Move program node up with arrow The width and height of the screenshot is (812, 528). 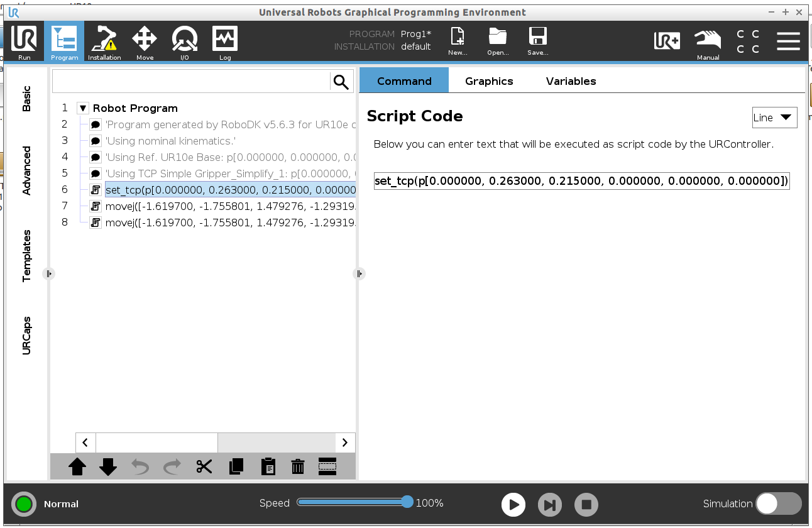point(77,466)
